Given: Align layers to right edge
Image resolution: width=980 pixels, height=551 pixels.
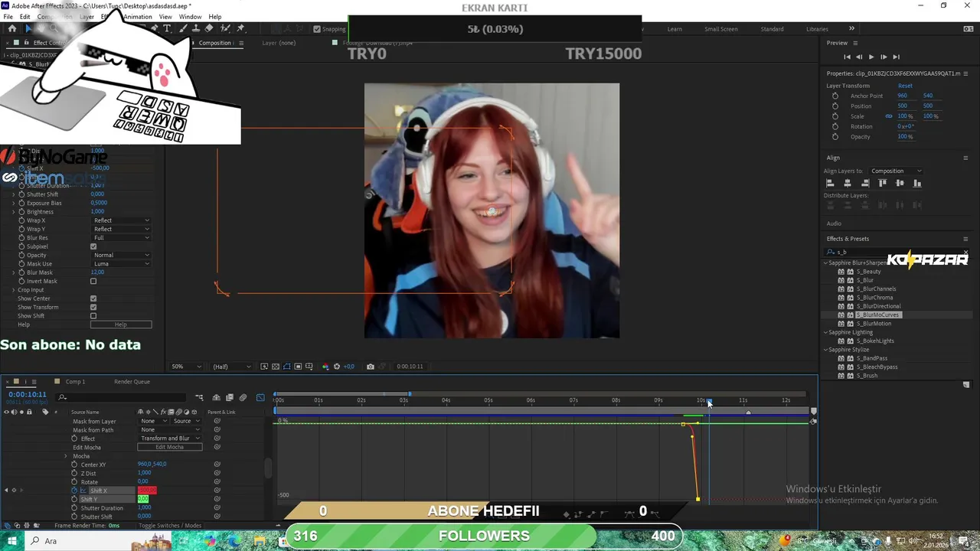Looking at the screenshot, I should pyautogui.click(x=865, y=183).
